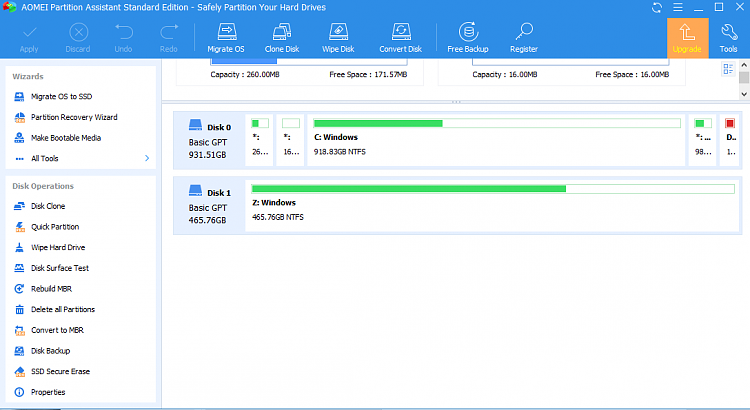The height and width of the screenshot is (410, 750).
Task: Select Convert to MBR operation
Action: (x=49, y=330)
